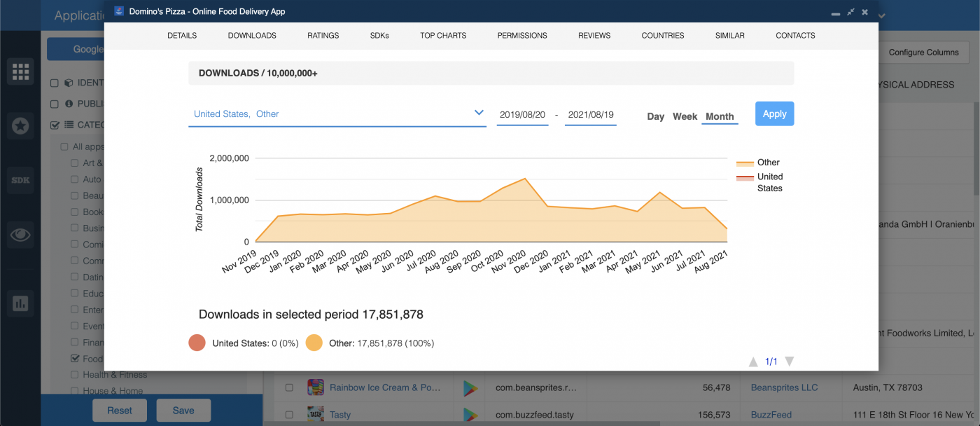Open the SDKs tab
Image resolution: width=980 pixels, height=426 pixels.
pos(379,35)
